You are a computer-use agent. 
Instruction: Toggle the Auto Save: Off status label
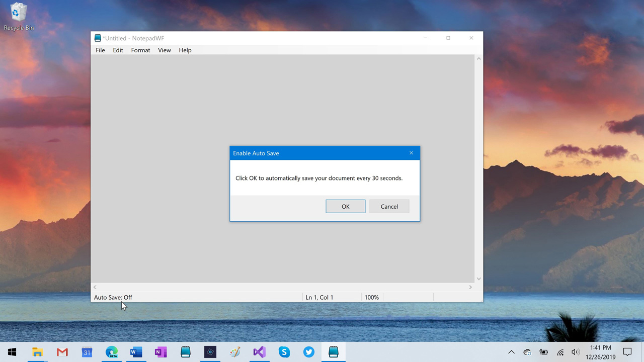pos(113,297)
